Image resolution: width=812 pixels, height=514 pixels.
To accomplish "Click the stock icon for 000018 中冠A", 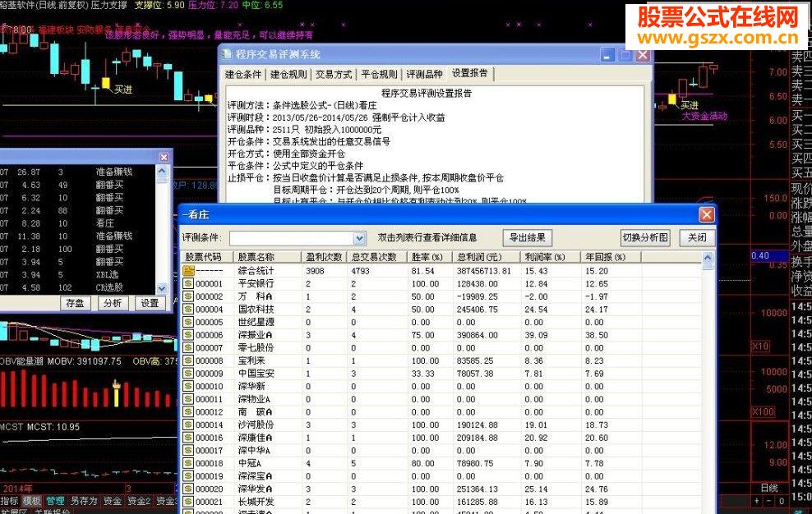I will [188, 463].
